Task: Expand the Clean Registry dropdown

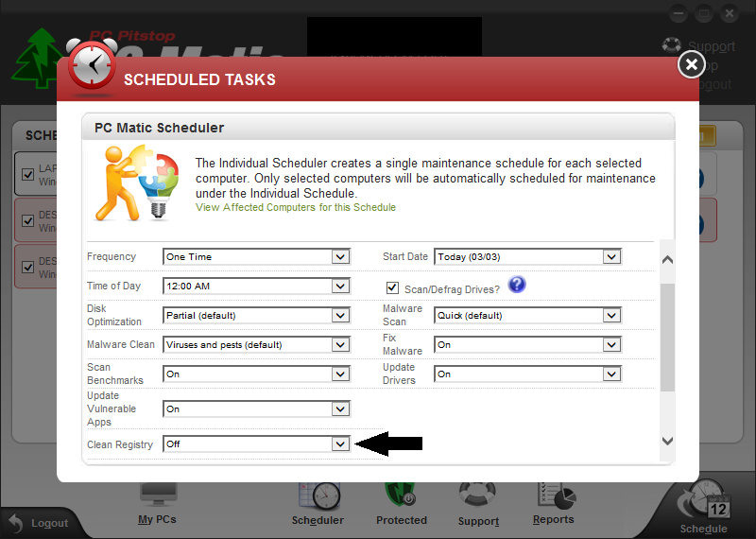Action: [340, 443]
